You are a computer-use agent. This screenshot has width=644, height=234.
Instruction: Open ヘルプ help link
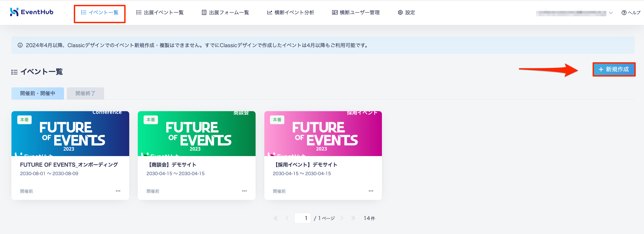(x=631, y=13)
